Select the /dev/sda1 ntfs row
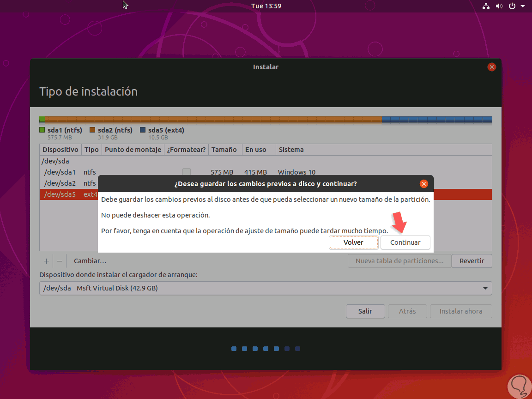 [266, 172]
